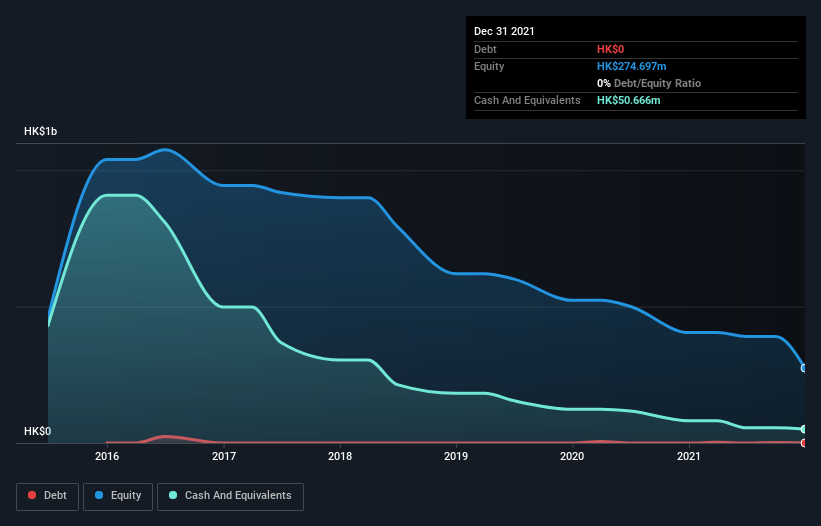Click the Equity endpoint marker on the blue line
Image resolution: width=821 pixels, height=526 pixels.
pyautogui.click(x=804, y=368)
